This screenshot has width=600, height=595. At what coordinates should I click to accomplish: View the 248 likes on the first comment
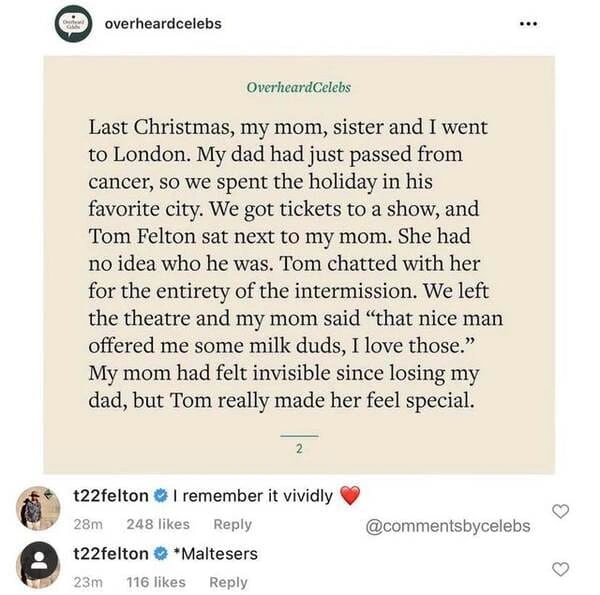(159, 524)
